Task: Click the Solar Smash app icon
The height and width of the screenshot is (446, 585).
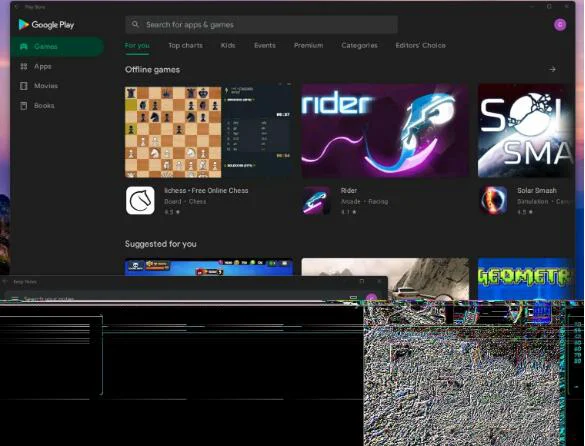Action: click(493, 201)
